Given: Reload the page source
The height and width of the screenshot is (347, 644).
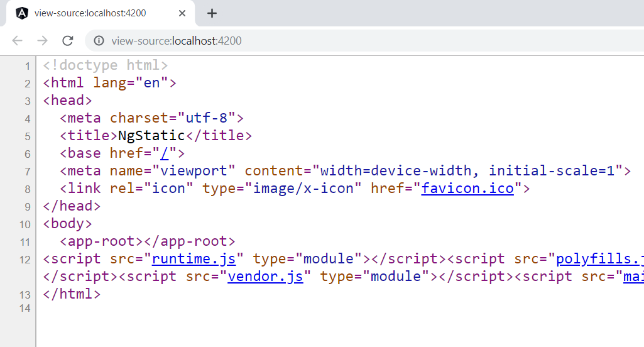Looking at the screenshot, I should 67,41.
